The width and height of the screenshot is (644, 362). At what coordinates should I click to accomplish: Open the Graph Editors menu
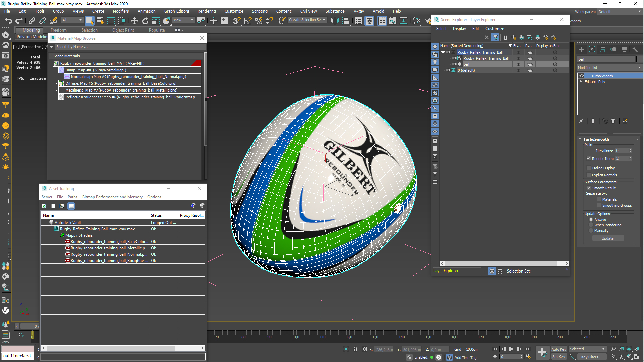point(176,11)
